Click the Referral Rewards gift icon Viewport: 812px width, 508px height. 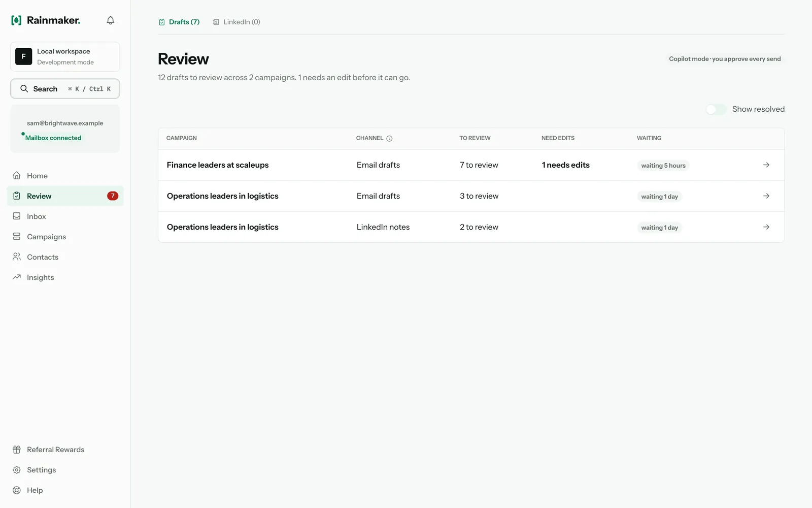pos(17,450)
